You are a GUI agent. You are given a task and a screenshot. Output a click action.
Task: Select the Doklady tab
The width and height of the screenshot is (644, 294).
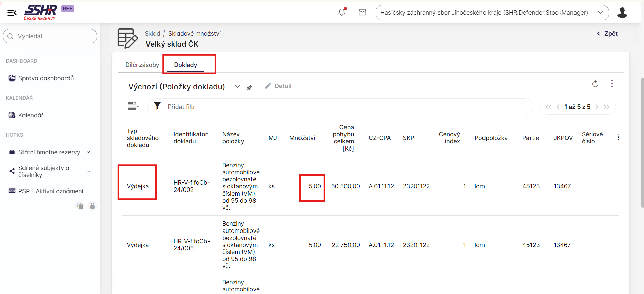(186, 65)
